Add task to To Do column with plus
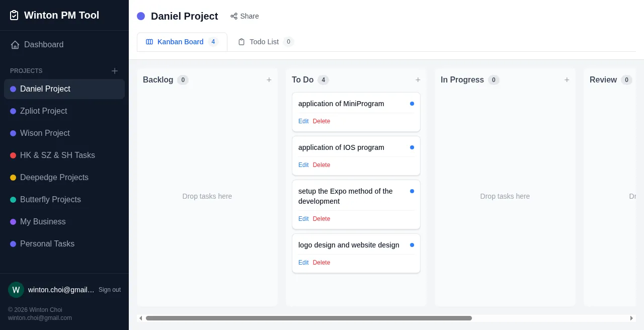This screenshot has width=644, height=330. [418, 80]
